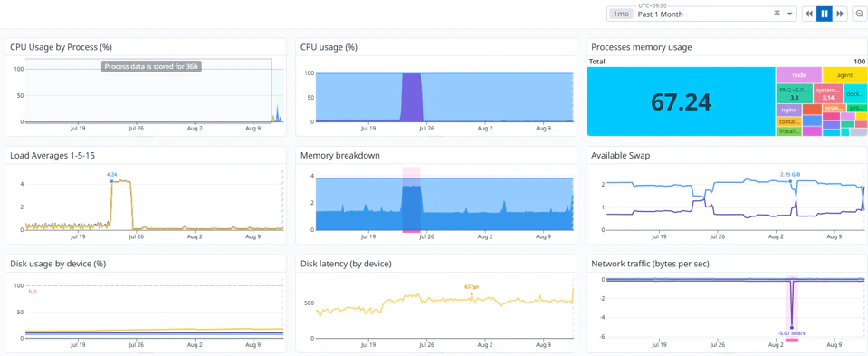The height and width of the screenshot is (356, 868).
Task: Select the node treemap block
Action: coord(799,75)
